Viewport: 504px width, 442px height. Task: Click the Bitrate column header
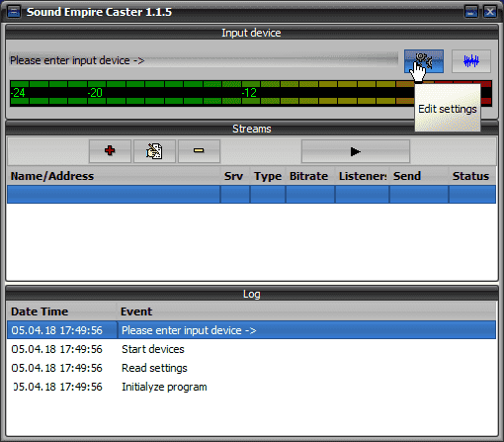310,176
